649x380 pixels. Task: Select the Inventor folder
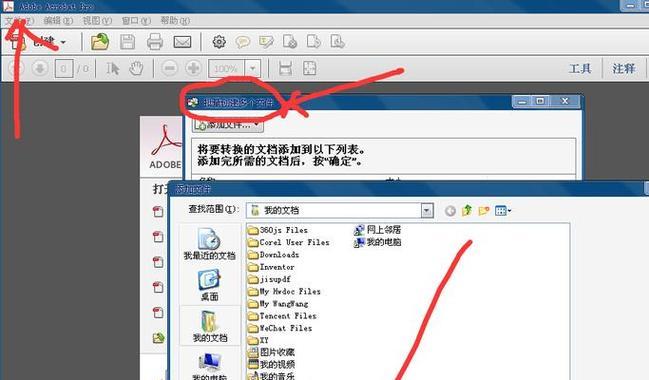point(271,267)
